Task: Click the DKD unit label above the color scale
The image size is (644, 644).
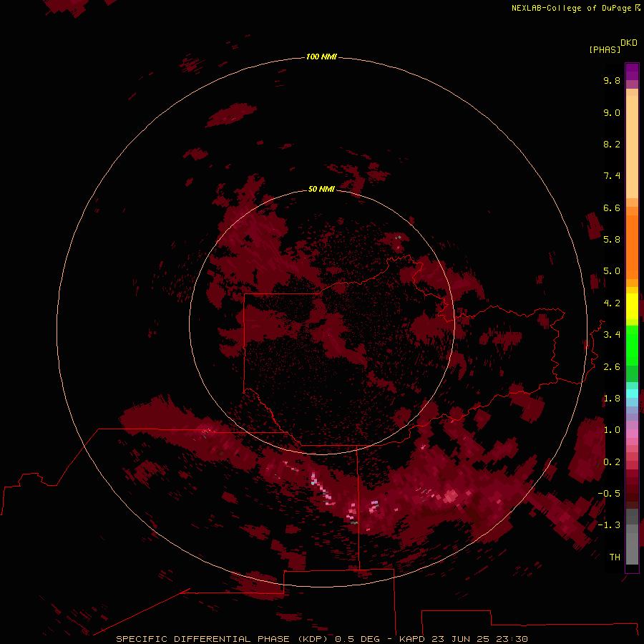Action: coord(628,43)
